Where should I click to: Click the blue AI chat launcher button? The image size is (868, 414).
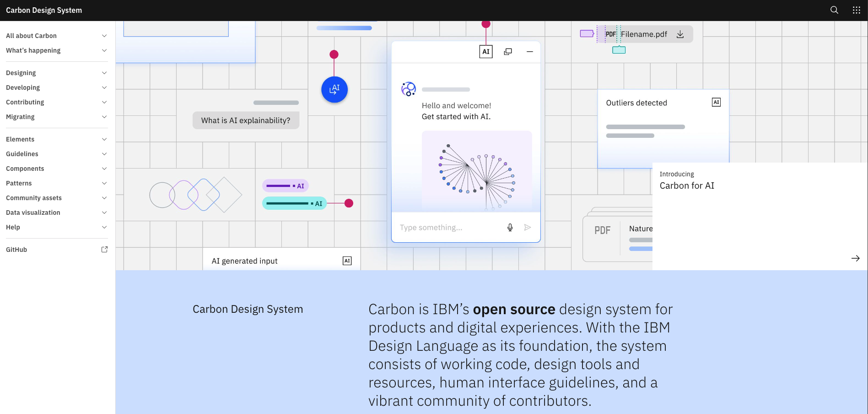point(334,89)
